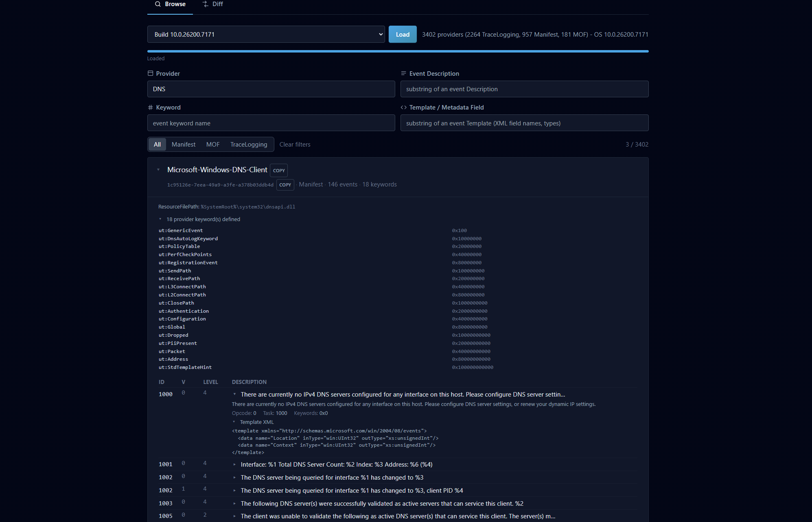Viewport: 812px width, 522px height.
Task: Click the ut:PerfCheckPoints keyword
Action: click(185, 254)
